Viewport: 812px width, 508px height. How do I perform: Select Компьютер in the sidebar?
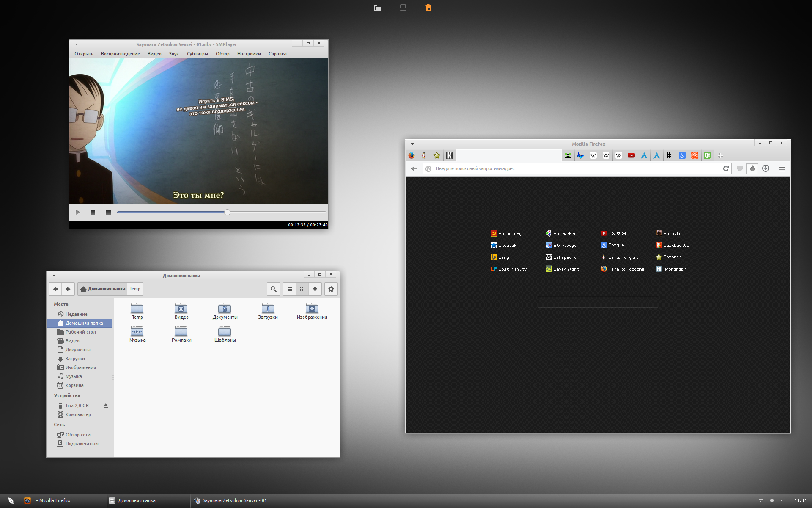80,414
